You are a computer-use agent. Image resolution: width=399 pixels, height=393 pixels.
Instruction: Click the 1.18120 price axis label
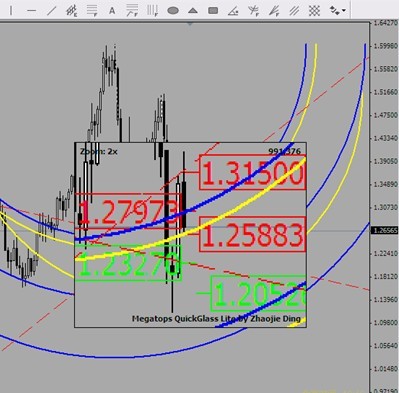[386, 276]
